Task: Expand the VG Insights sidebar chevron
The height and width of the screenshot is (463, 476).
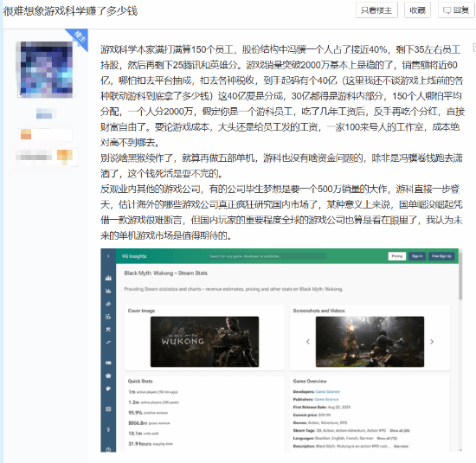Action: coord(108,256)
